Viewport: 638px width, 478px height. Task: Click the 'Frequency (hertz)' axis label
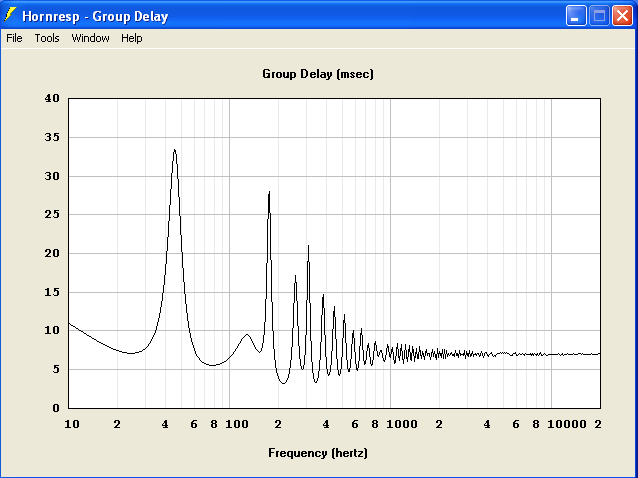(318, 453)
